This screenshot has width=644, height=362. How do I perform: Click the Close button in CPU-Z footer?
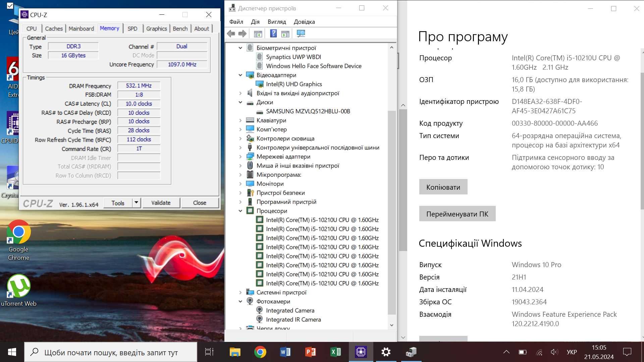[x=200, y=203]
